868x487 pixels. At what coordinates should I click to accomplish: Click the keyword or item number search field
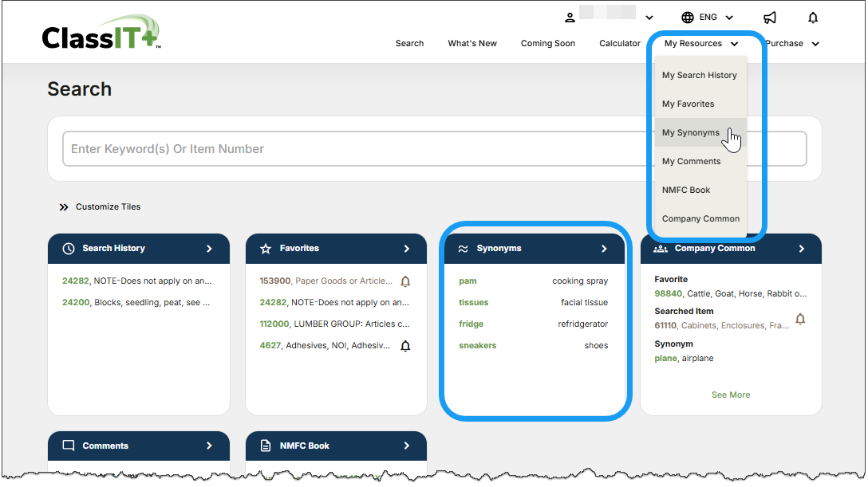coord(434,149)
